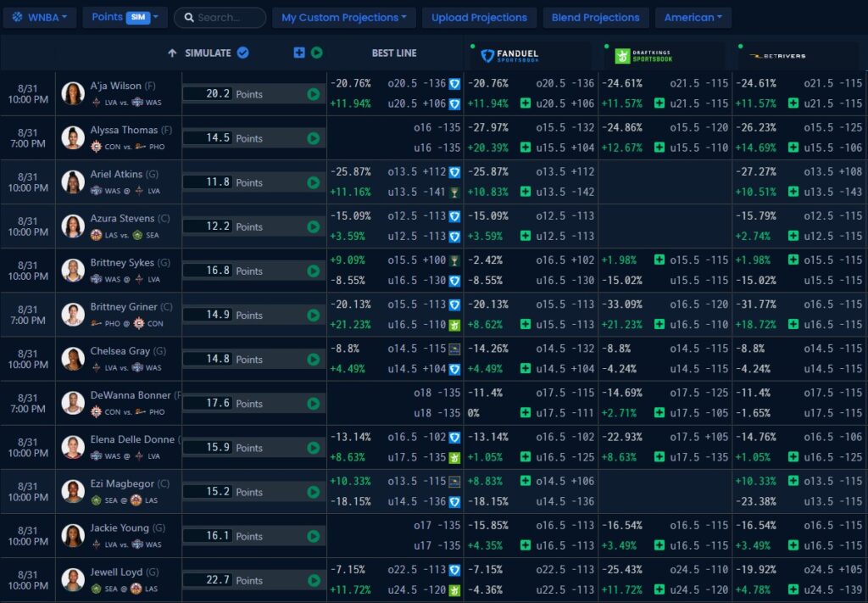The width and height of the screenshot is (868, 603).
Task: Click the Chelsea Gray player name
Action: [120, 351]
